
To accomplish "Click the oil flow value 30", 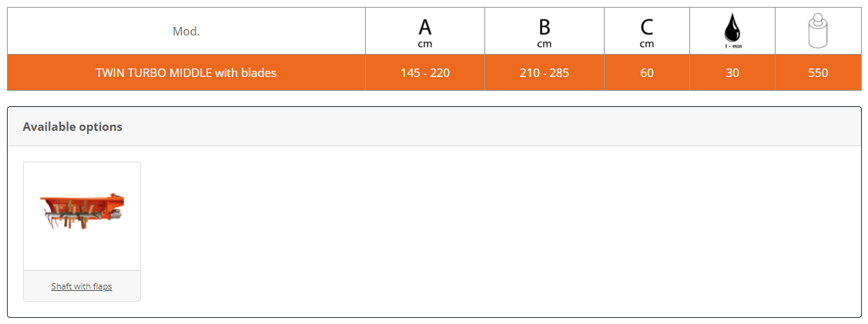I will (x=732, y=73).
